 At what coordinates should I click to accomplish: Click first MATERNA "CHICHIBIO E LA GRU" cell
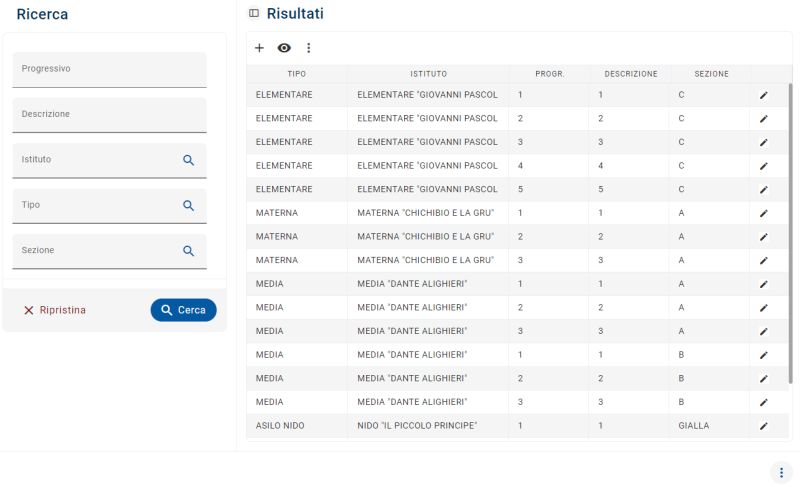(x=426, y=213)
